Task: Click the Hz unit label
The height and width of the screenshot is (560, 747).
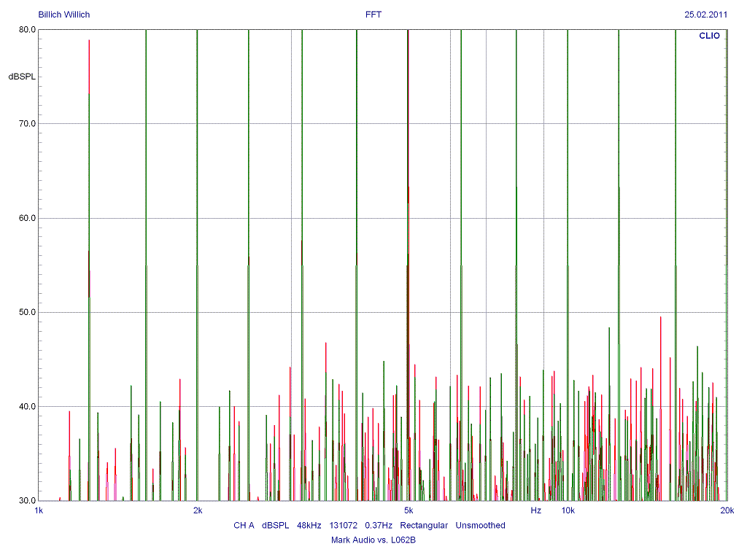Action: click(536, 510)
